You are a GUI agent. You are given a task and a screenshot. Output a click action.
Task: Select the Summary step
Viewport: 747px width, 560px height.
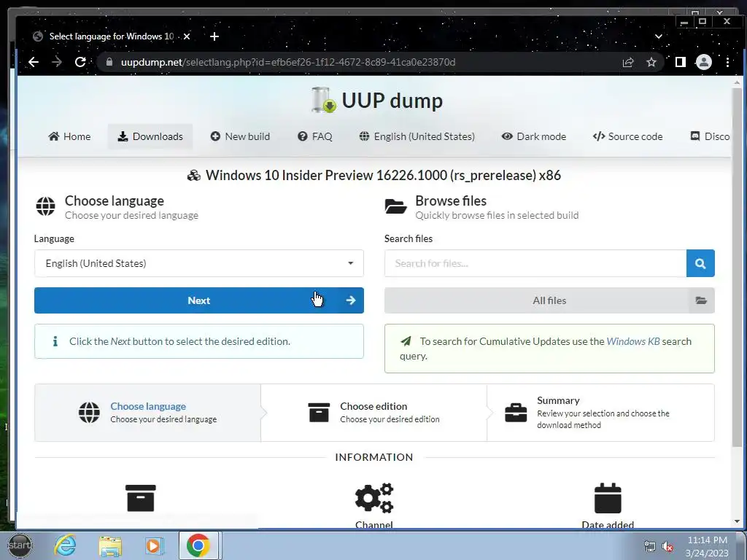[601, 413]
